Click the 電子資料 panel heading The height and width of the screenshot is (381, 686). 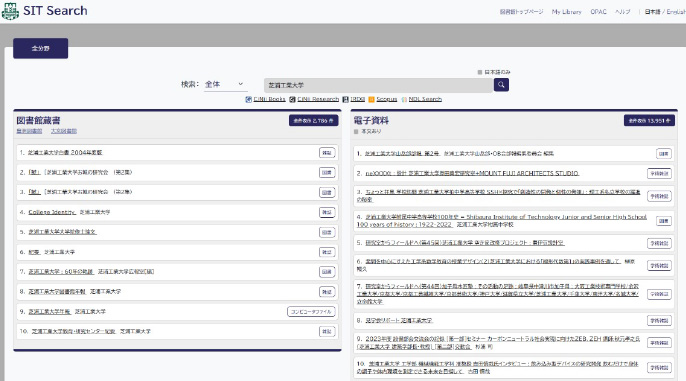point(371,120)
